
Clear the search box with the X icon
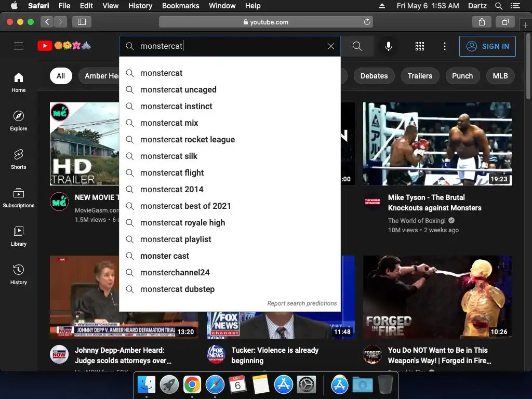pos(331,46)
